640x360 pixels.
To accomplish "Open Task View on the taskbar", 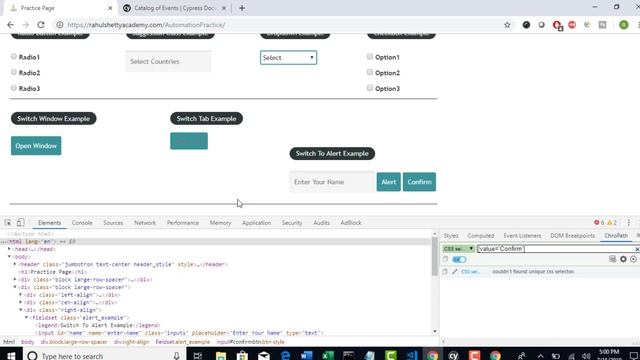I will 198,356.
